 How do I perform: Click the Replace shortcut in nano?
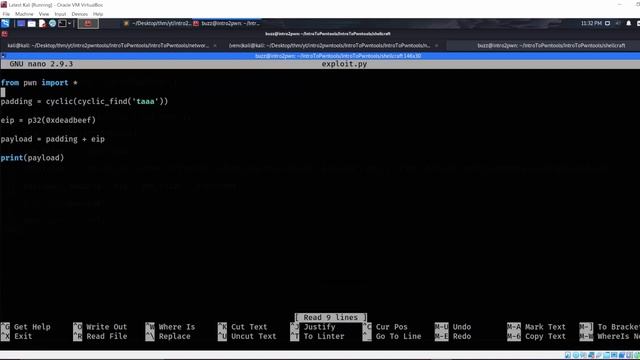(x=169, y=336)
